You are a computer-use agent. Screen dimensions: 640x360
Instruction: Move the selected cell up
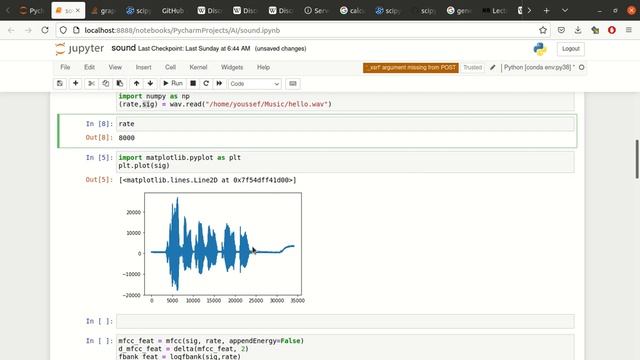click(x=136, y=84)
